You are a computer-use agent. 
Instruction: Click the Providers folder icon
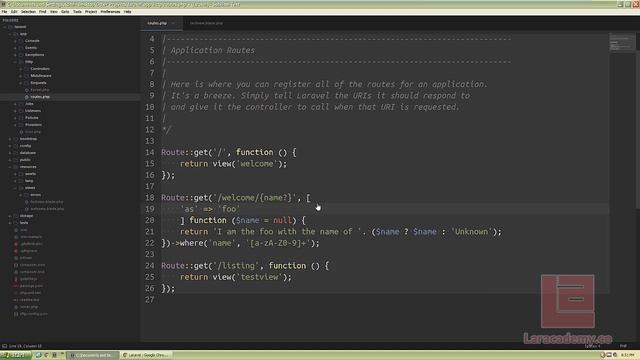click(21, 125)
